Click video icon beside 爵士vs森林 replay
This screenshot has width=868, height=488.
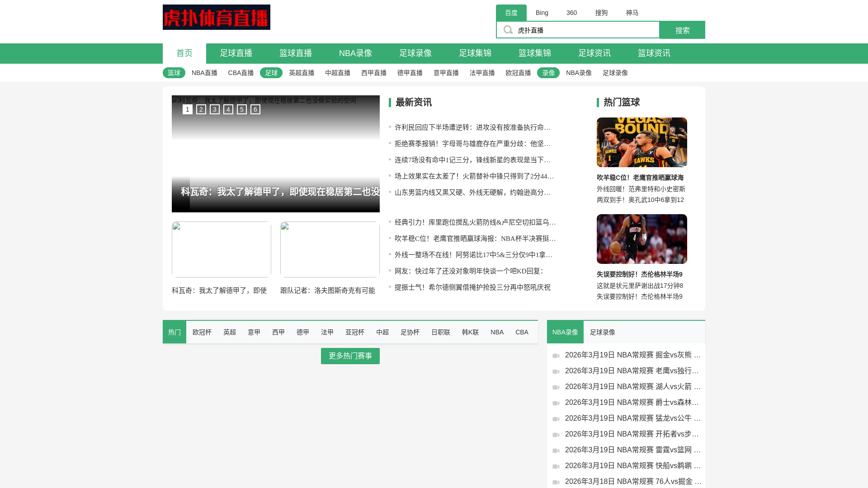click(x=556, y=403)
